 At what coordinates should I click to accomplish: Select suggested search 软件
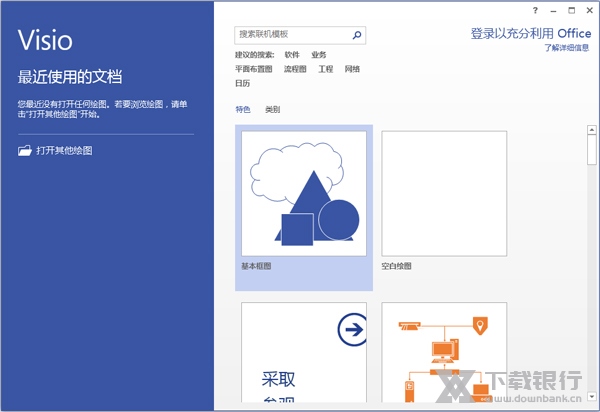(x=292, y=55)
